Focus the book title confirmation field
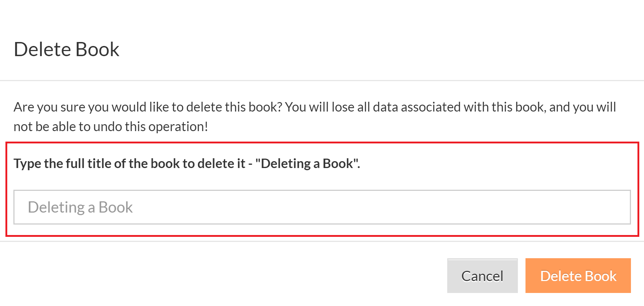The image size is (644, 306). pyautogui.click(x=322, y=207)
